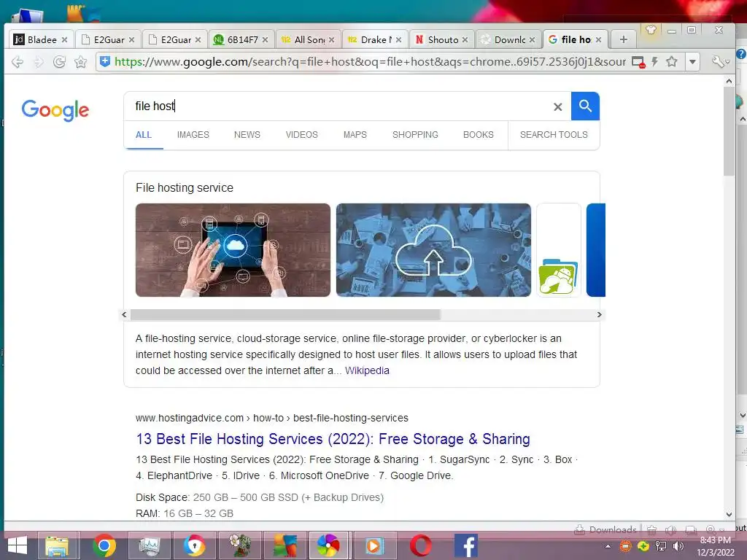Click the image carousel left scroll arrow

tap(124, 314)
